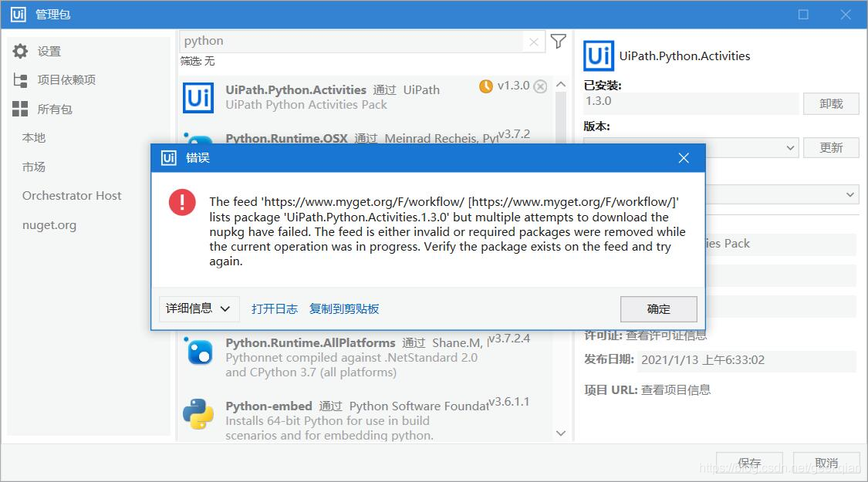Click the 取消 cancel button

click(826, 463)
